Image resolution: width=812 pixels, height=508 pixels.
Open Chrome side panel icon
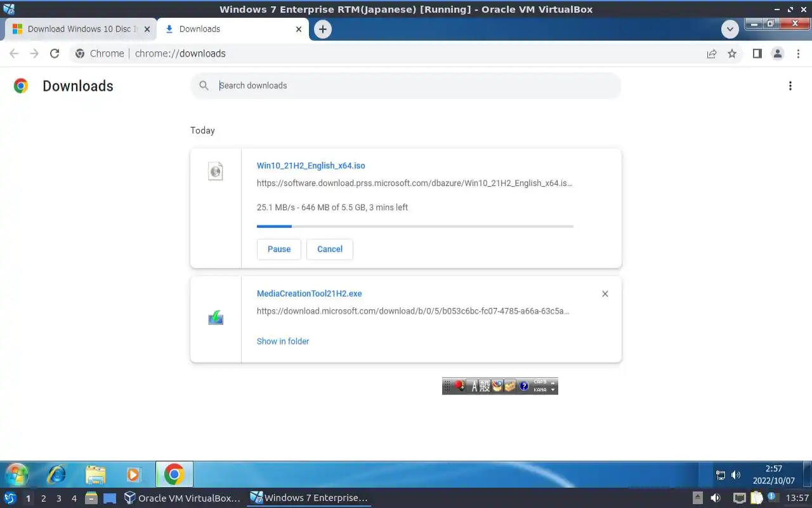click(757, 54)
